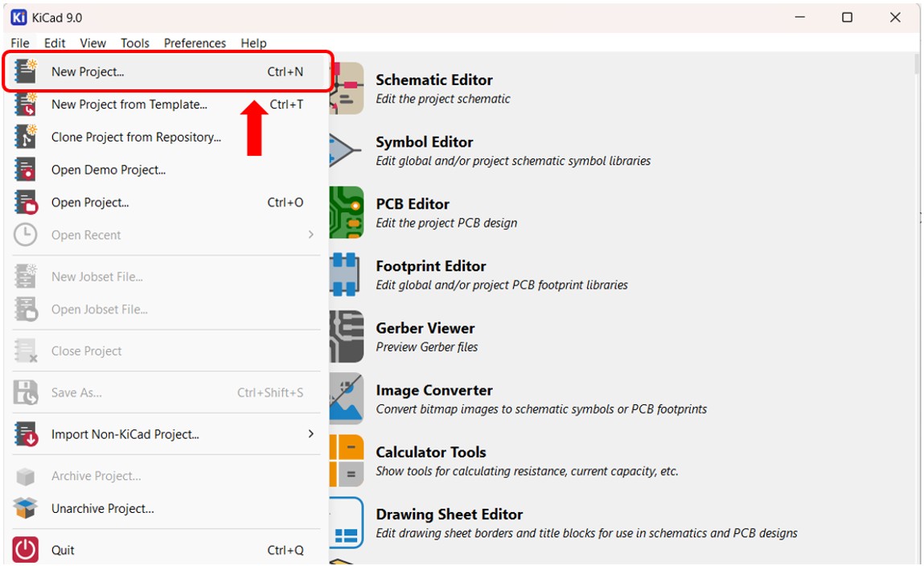Launch Gerber Viewer via its icon

tap(347, 336)
